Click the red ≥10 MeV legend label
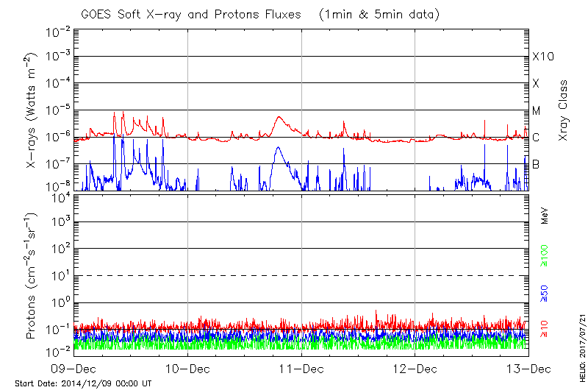Screen dimensions: 588x390 tap(545, 326)
